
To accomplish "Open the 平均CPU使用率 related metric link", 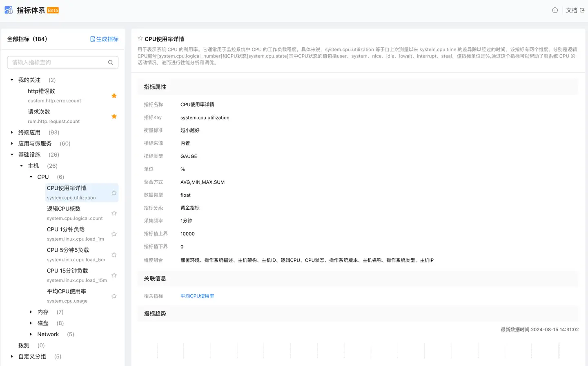I will 197,296.
